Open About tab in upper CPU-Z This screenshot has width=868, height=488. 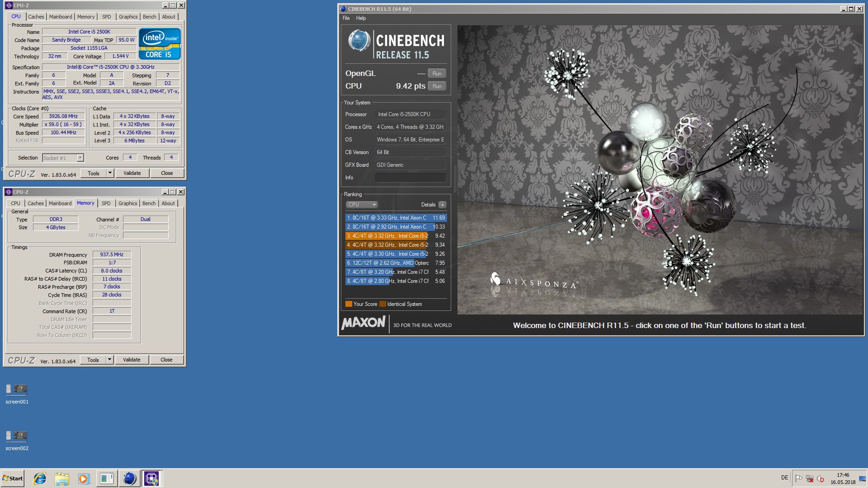tap(169, 17)
